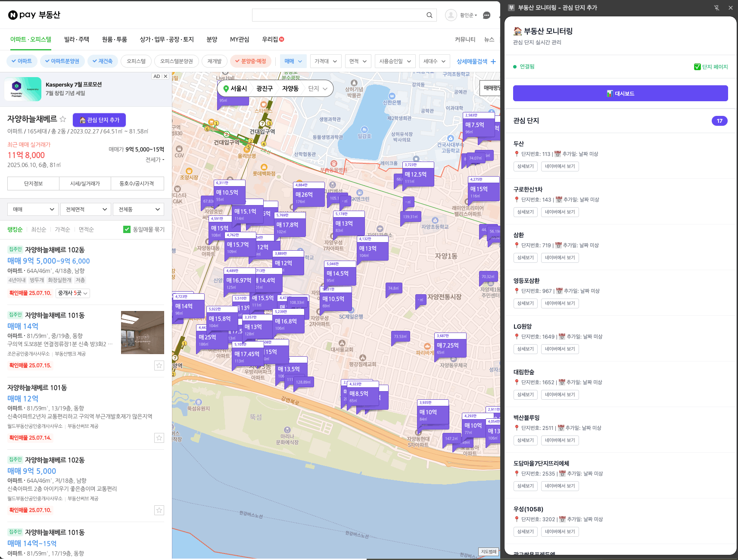Open the 매매 transaction type dropdown in filter bar
The image size is (738, 560).
point(293,61)
